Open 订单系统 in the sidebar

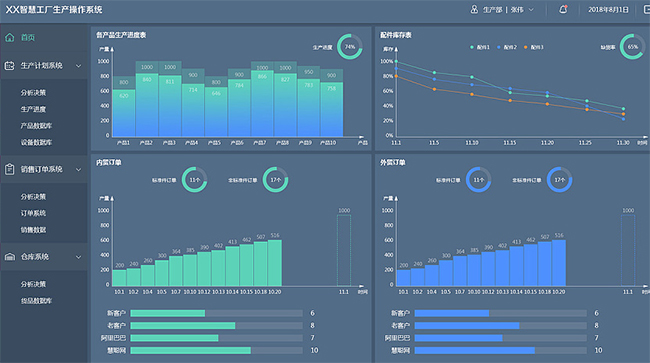(x=33, y=213)
